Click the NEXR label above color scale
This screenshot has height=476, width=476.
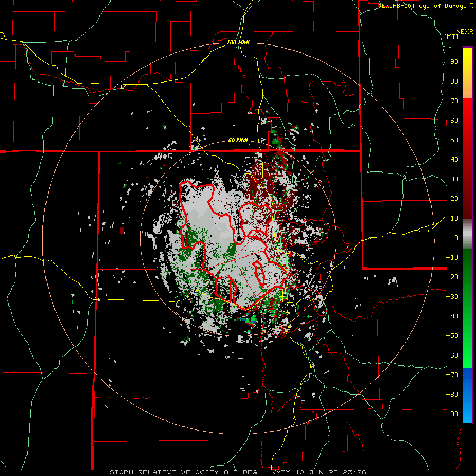coord(465,32)
